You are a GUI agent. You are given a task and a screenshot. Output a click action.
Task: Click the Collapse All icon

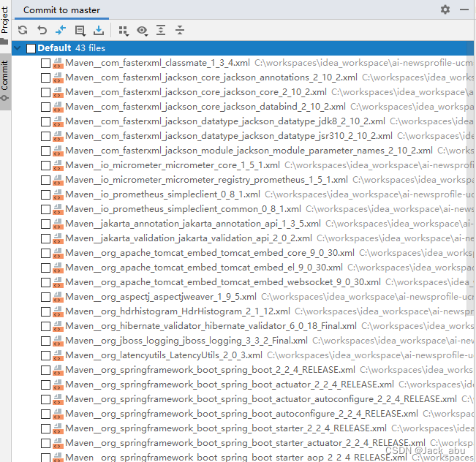coord(180,30)
